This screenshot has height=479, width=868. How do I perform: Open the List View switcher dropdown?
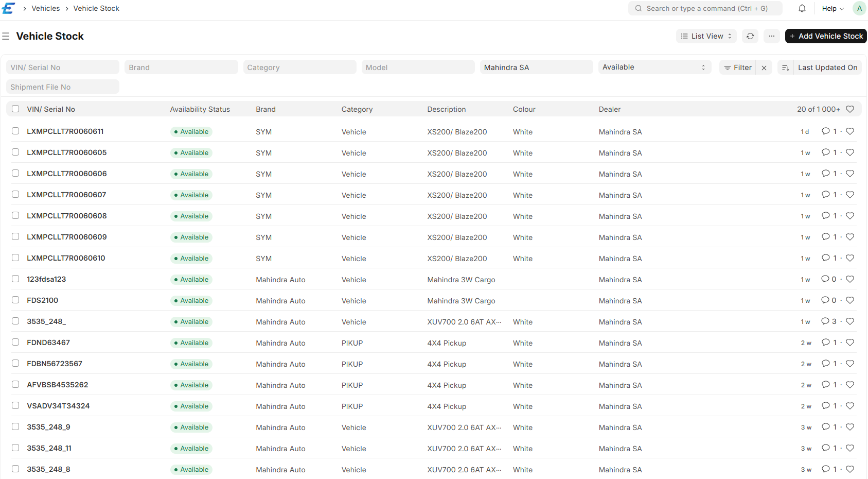706,36
